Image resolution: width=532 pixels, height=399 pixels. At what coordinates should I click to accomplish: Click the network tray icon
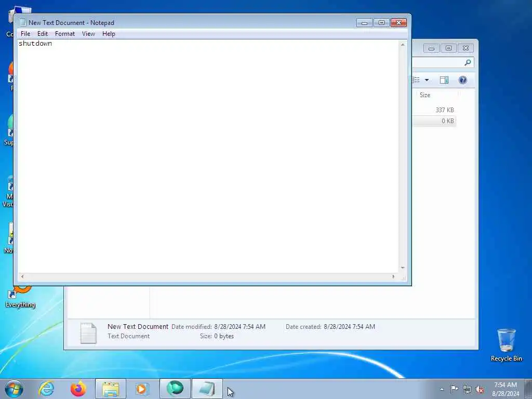[467, 389]
